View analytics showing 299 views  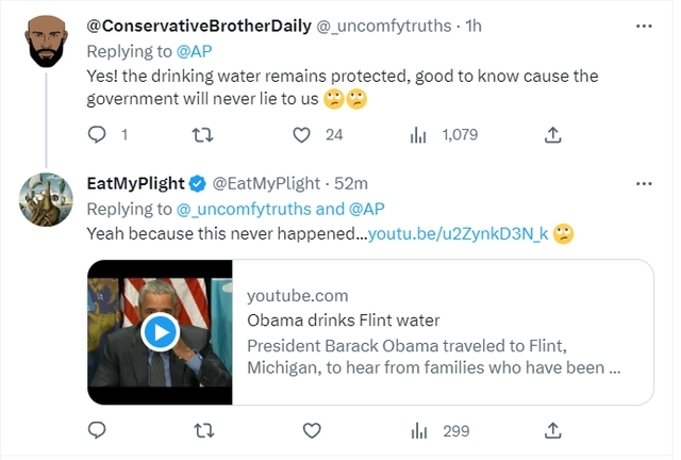pyautogui.click(x=419, y=431)
